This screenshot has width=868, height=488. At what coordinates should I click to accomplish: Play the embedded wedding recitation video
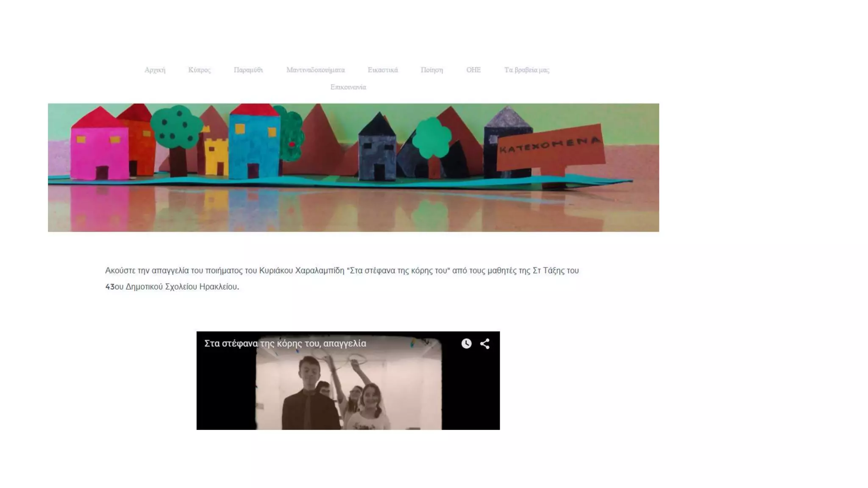[x=348, y=381]
